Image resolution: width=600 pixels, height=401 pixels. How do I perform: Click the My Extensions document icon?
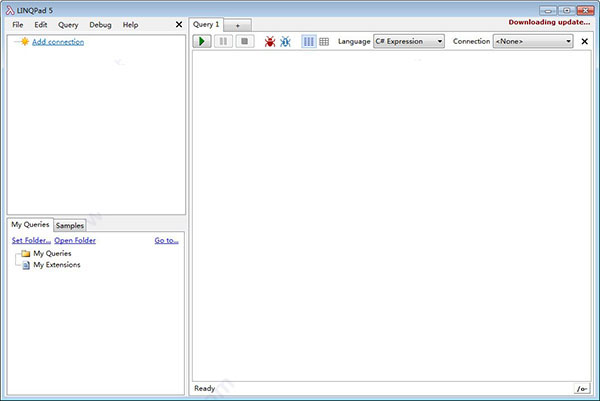click(26, 265)
